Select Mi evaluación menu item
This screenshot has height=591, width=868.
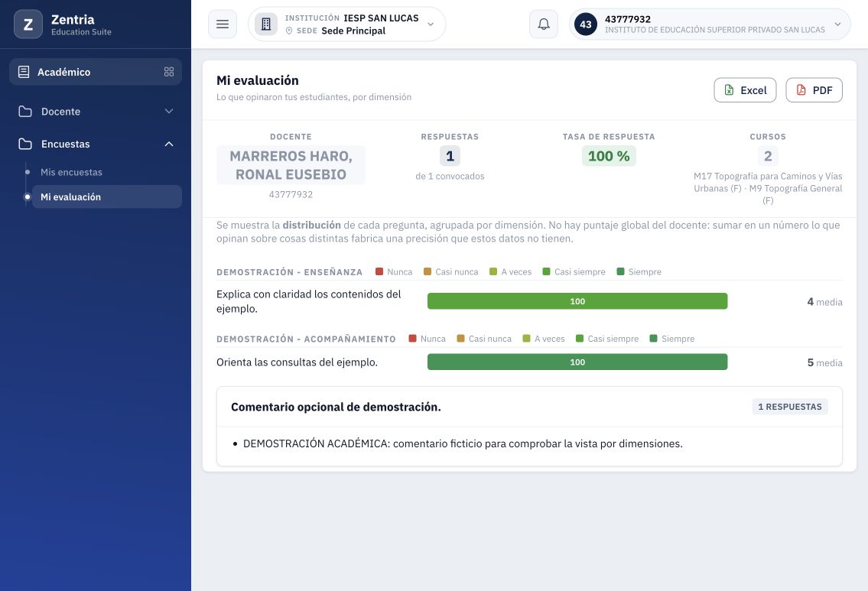[x=107, y=197]
